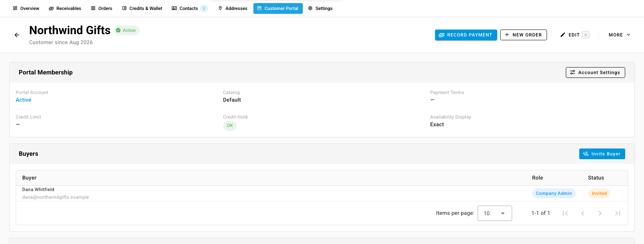
Task: Click the green Active status chip
Action: click(127, 30)
